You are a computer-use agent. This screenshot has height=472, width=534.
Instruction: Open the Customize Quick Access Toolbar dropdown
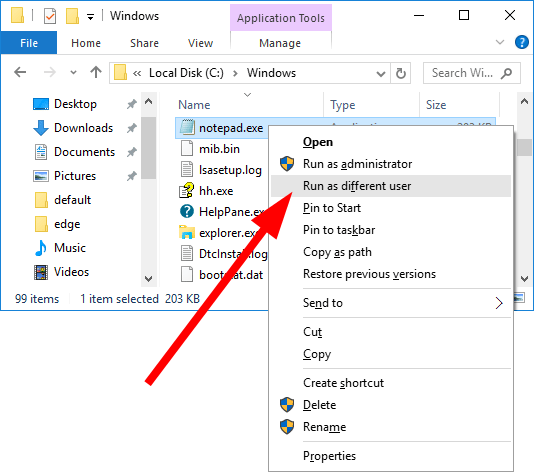(x=90, y=16)
